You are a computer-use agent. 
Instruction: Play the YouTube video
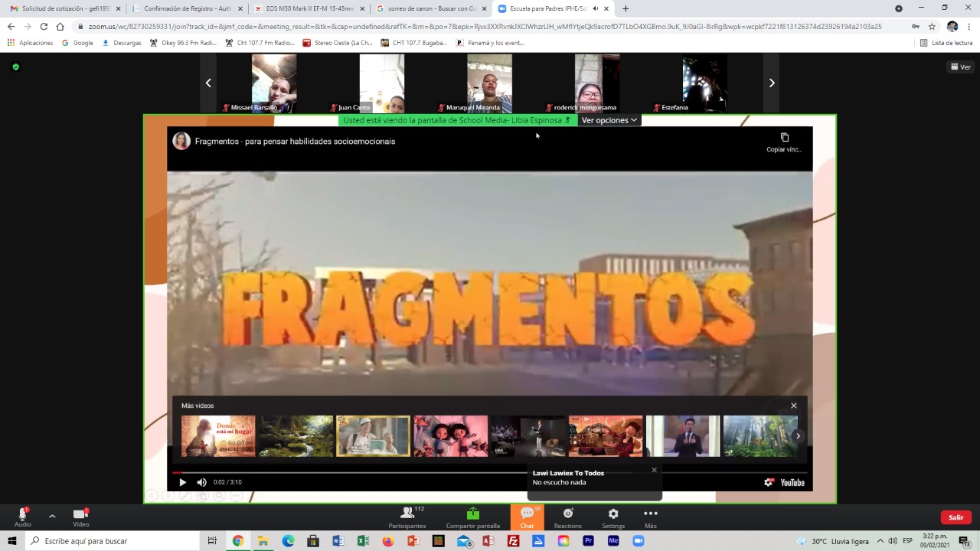[x=182, y=482]
